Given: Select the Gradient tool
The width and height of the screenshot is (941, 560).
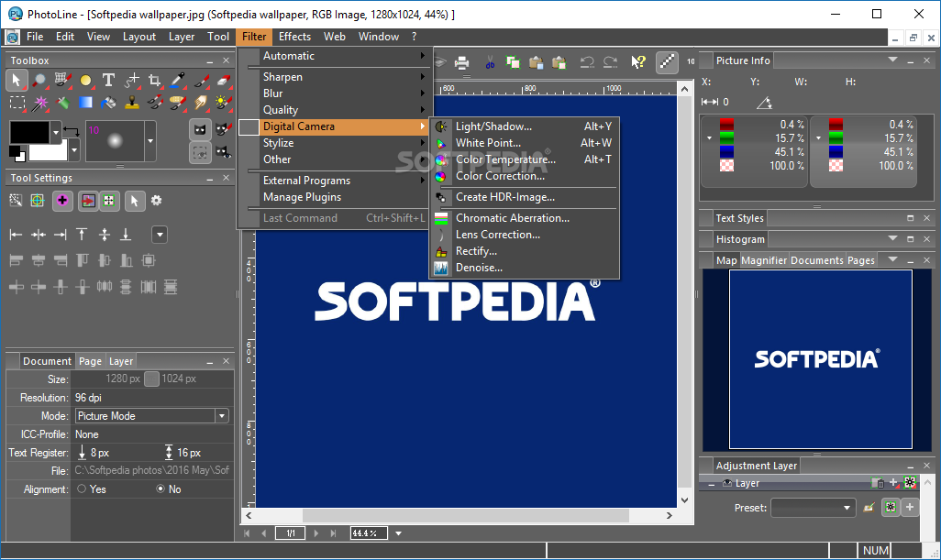Looking at the screenshot, I should 86,104.
